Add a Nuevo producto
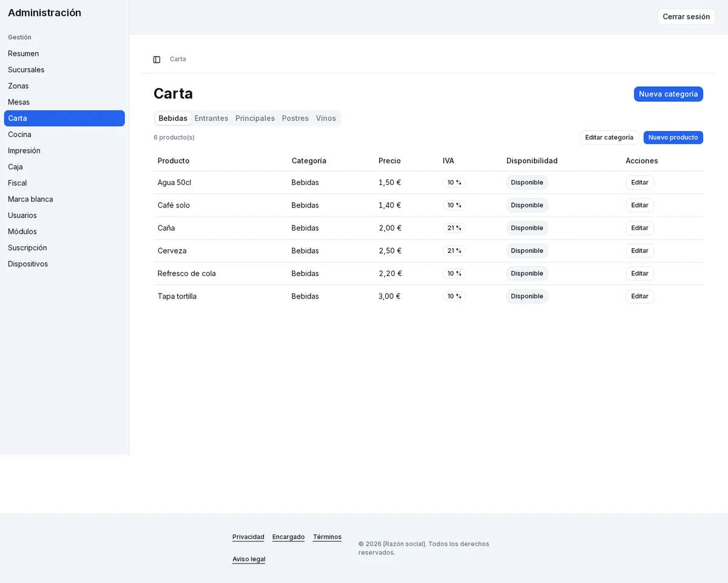Viewport: 728px width, 583px height. 673,138
